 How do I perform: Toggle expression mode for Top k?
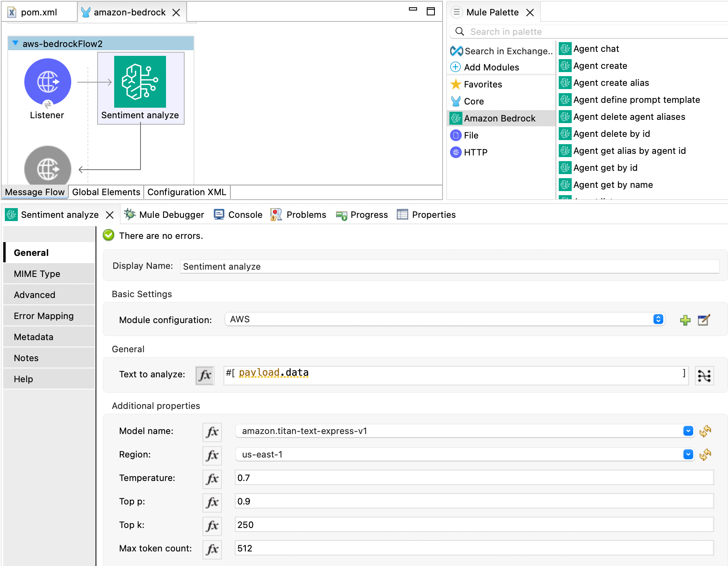(x=212, y=526)
